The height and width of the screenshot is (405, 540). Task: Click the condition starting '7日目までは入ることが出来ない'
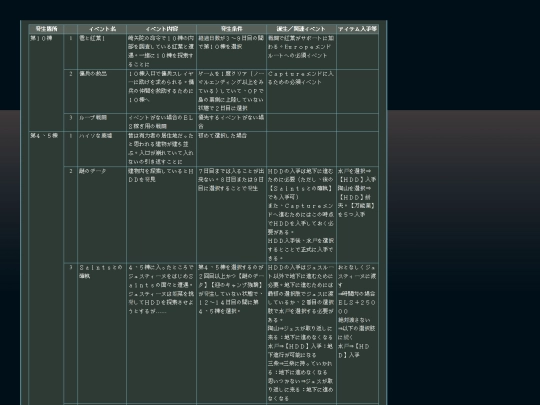pyautogui.click(x=231, y=215)
